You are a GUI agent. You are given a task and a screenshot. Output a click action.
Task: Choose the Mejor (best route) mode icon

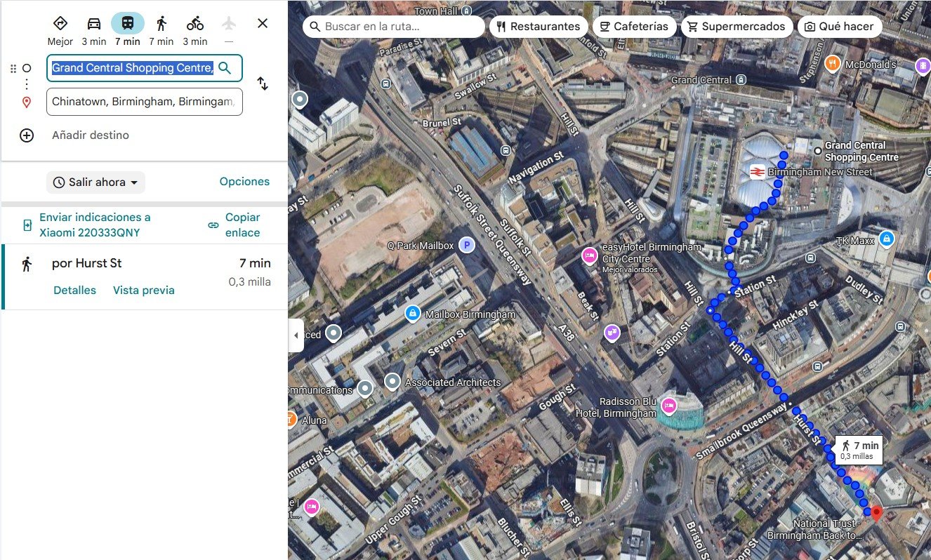60,24
